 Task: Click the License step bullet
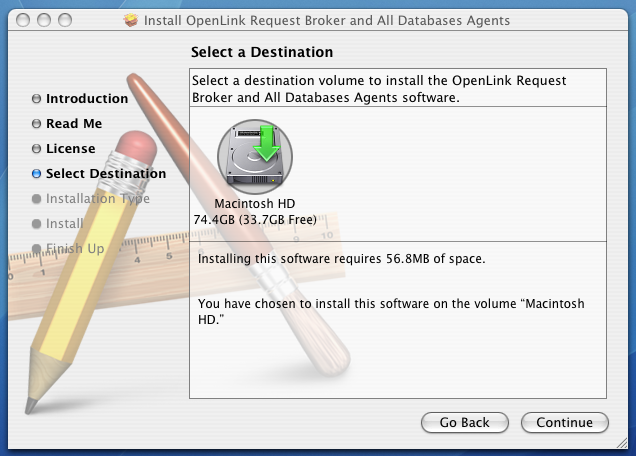tap(37, 149)
